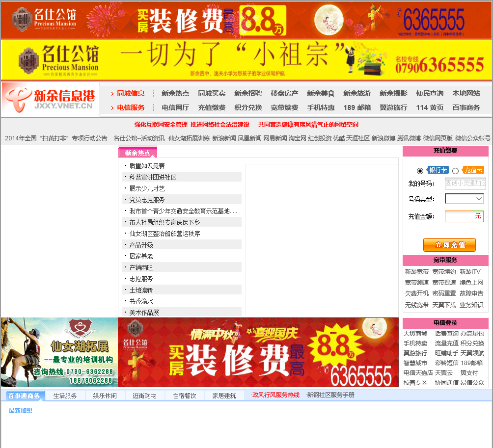
Task: Open 新余旅游 navigation item
Action: pos(357,93)
